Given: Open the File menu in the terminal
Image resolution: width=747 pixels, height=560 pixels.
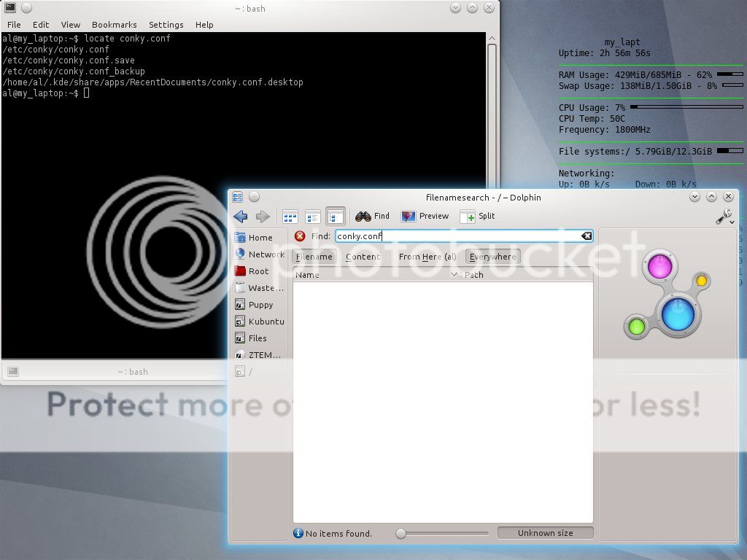Looking at the screenshot, I should tap(14, 25).
